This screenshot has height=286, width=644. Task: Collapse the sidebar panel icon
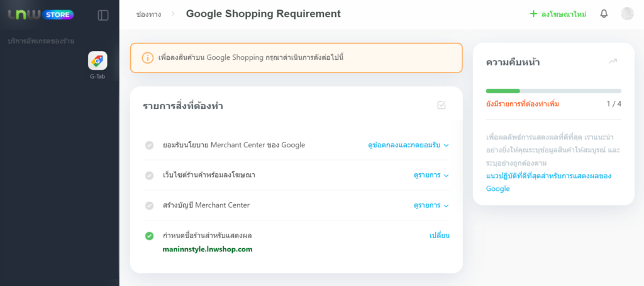click(x=103, y=14)
